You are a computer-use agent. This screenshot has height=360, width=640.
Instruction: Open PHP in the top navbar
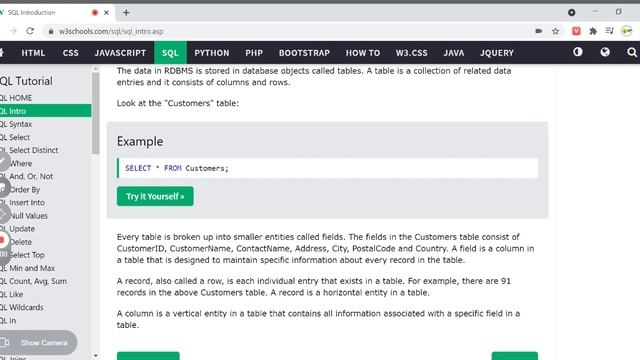pos(254,53)
